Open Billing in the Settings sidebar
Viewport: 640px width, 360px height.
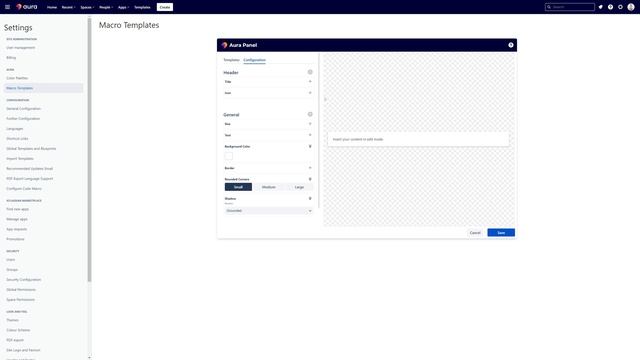[11, 58]
